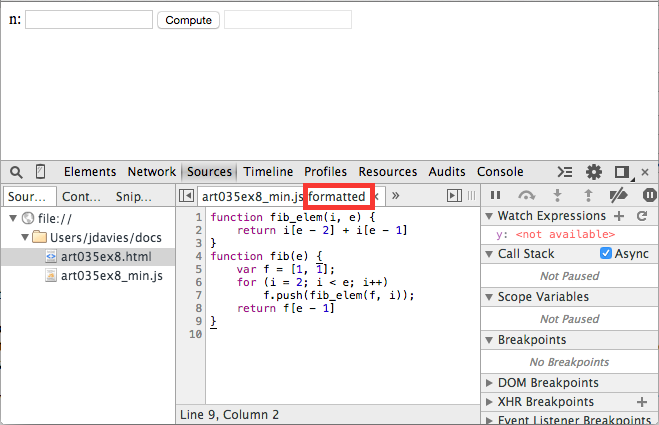Screen dimensions: 659x425
Task: Expand Event Listener Breakpoints section
Action: pyautogui.click(x=489, y=420)
